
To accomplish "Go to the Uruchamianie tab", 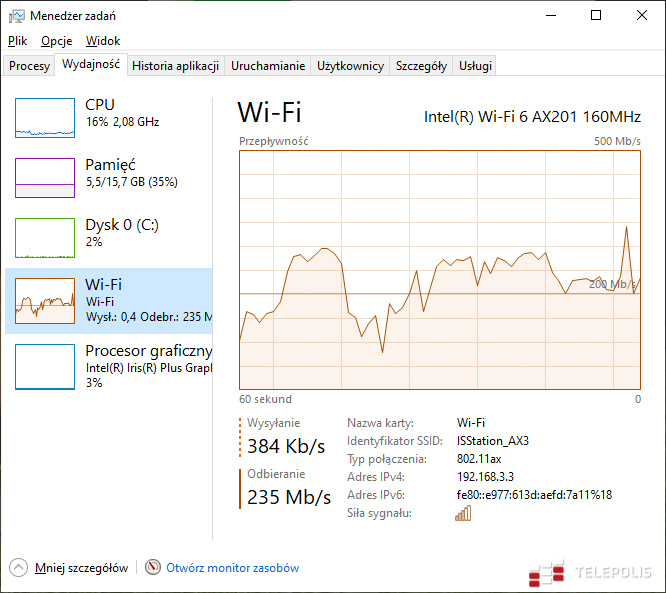I will coord(268,66).
